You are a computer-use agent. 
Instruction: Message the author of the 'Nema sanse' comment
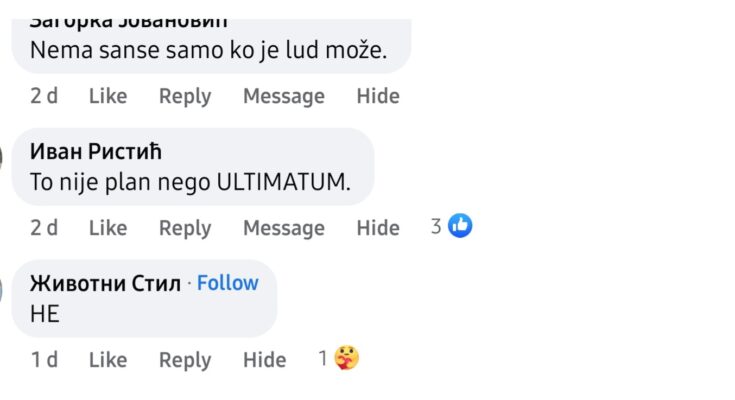click(284, 96)
